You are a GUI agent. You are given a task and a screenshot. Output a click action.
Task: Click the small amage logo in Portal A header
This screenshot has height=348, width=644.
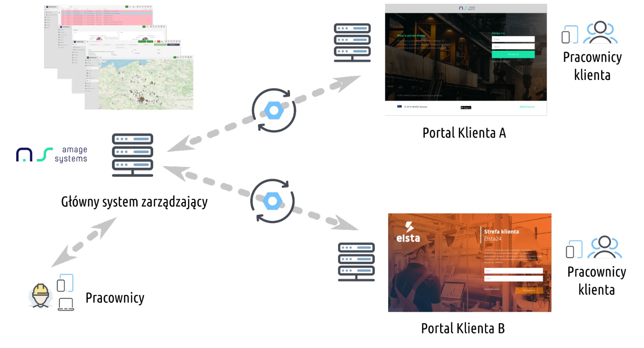click(467, 8)
